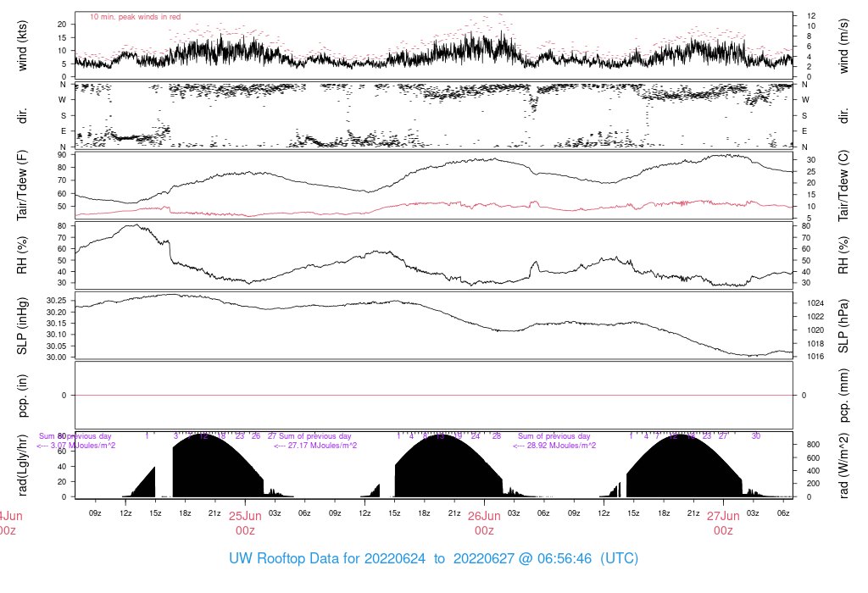
Task: Select the '28.92 MJoules/m^2' radiation sum
Action: click(561, 446)
